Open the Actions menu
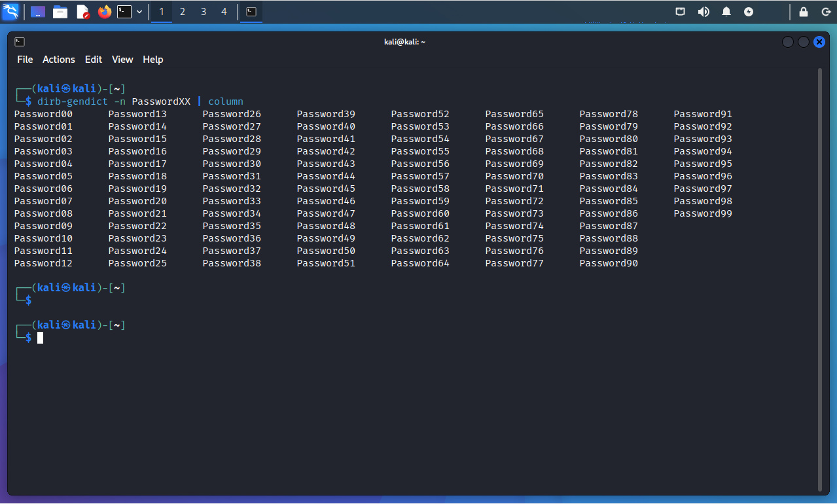The image size is (837, 504). click(59, 60)
